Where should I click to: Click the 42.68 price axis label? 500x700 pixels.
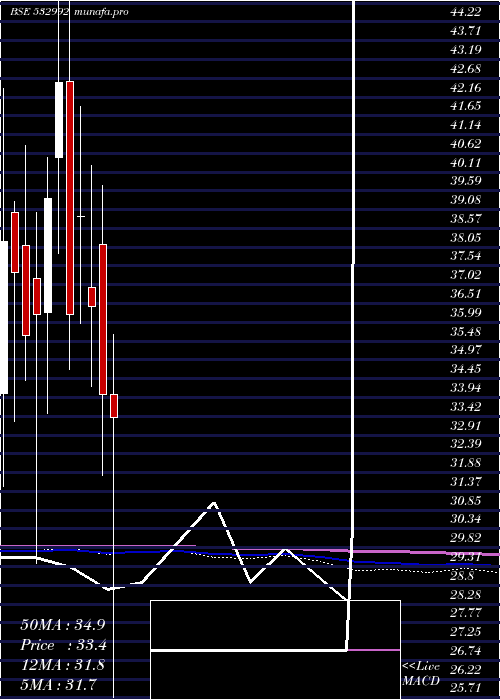tap(466, 69)
